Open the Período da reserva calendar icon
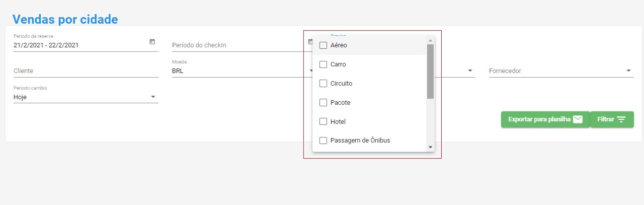The image size is (644, 205). [x=152, y=42]
